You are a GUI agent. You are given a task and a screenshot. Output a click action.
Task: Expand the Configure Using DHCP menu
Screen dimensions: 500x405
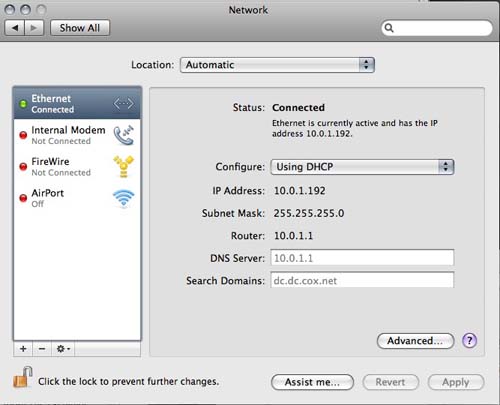tap(362, 167)
